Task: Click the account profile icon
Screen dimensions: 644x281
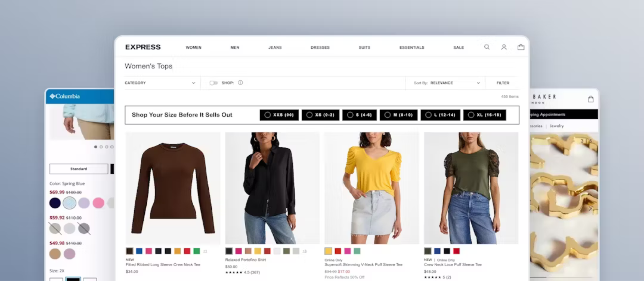Action: [504, 47]
